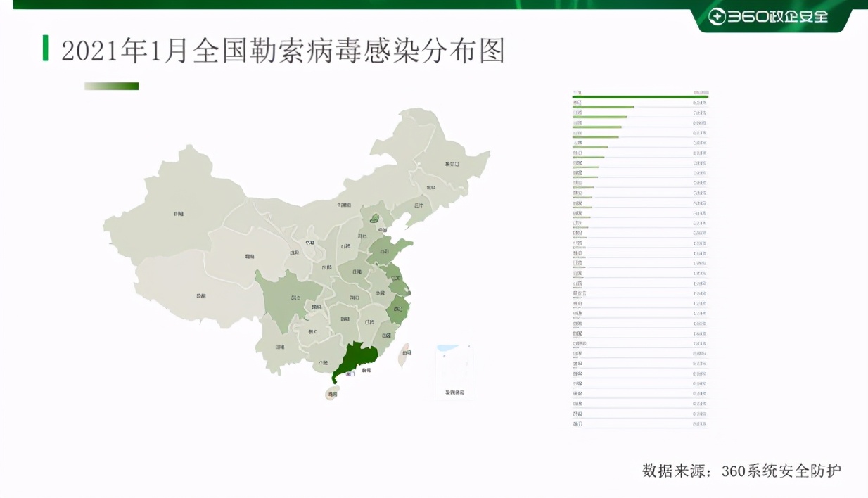Image resolution: width=868 pixels, height=498 pixels.
Task: Select Qinghai province on the map
Action: coord(246,257)
